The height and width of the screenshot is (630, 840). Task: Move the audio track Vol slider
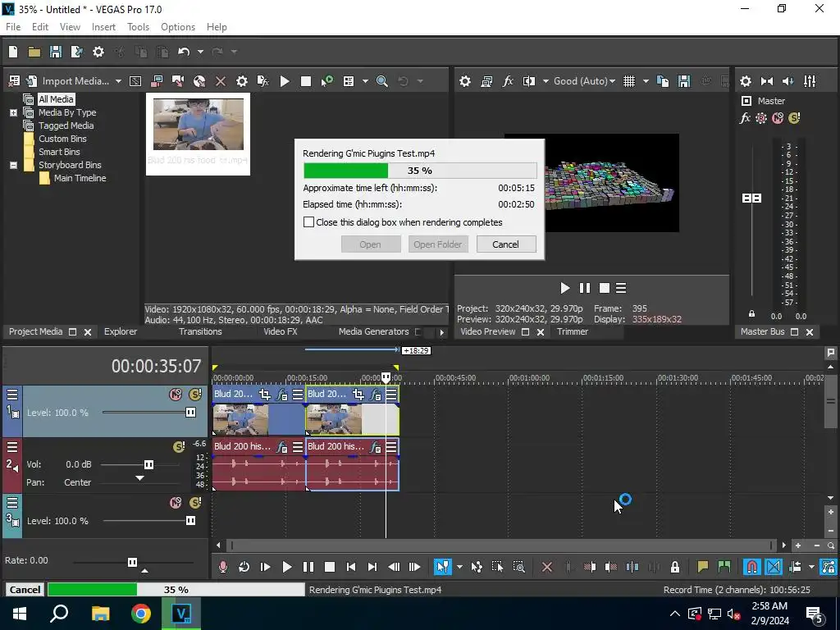pyautogui.click(x=149, y=464)
